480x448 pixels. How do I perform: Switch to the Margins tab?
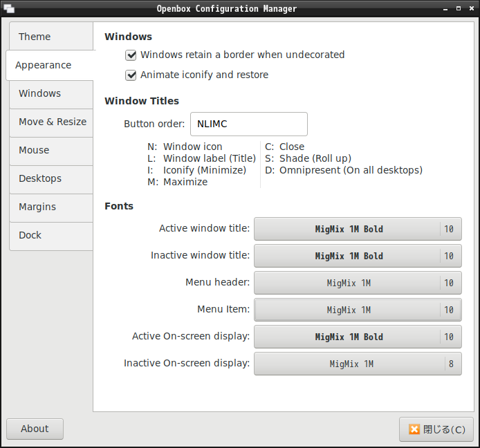pos(51,207)
